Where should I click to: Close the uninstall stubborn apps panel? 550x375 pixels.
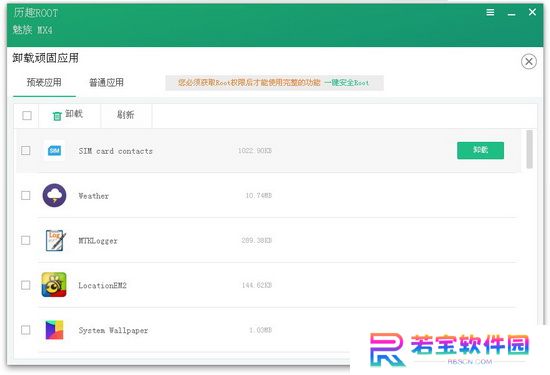[x=529, y=62]
